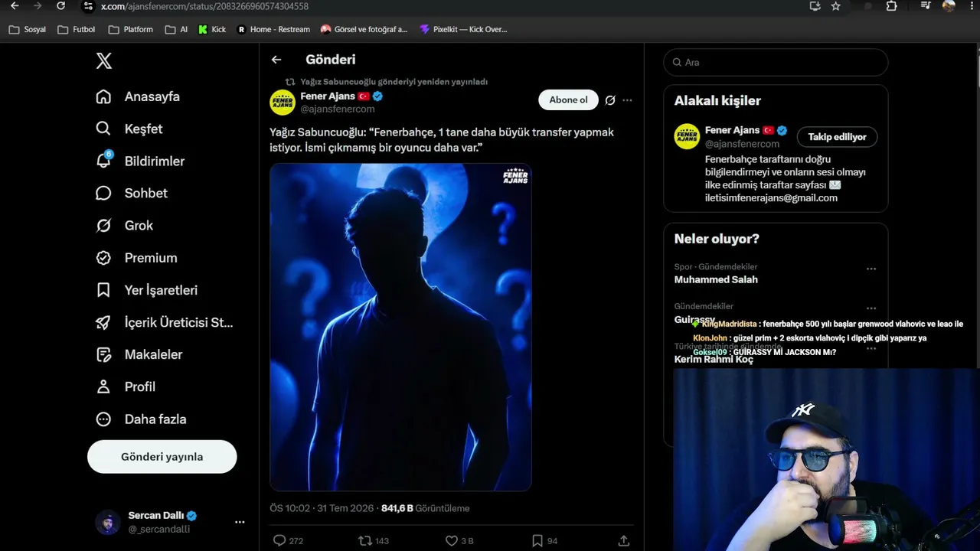Open account menu dots beside Sercan Dallı
980x551 pixels.
click(240, 522)
